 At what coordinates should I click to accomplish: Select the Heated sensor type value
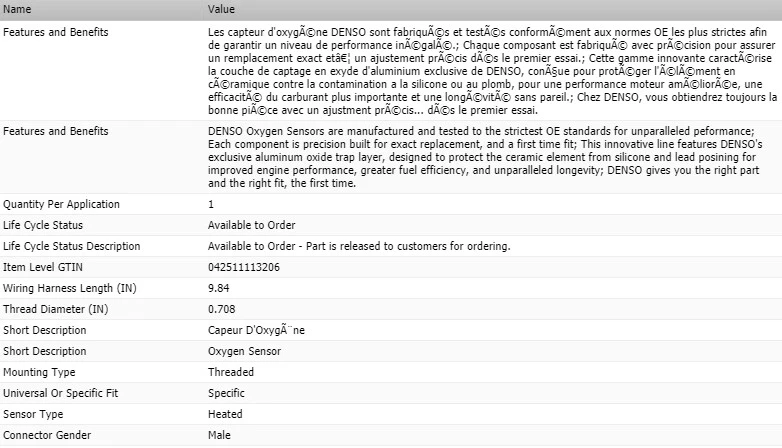225,414
